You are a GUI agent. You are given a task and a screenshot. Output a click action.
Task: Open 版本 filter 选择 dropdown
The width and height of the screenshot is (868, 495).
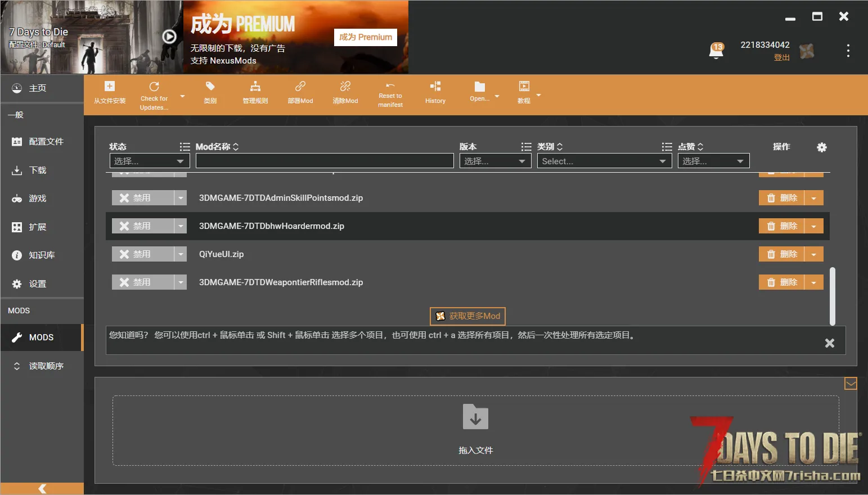tap(496, 161)
